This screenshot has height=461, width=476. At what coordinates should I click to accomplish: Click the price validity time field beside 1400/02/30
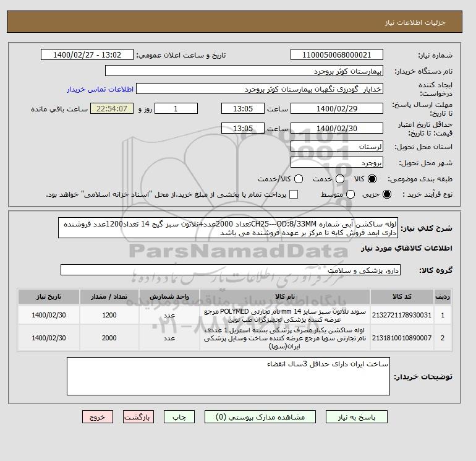[243, 128]
